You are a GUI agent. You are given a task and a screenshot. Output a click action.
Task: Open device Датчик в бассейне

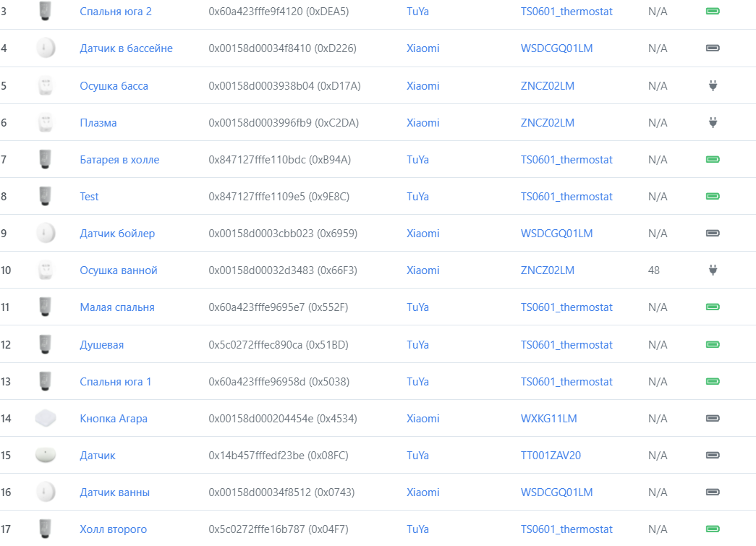coord(127,48)
